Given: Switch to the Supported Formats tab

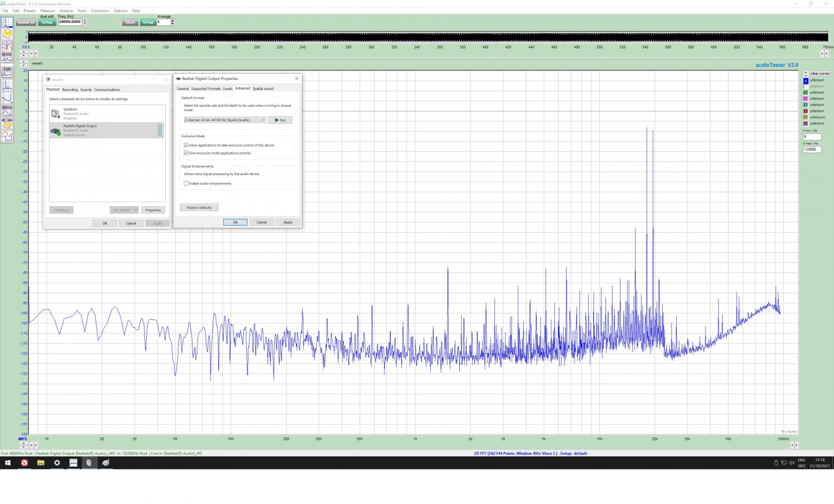Looking at the screenshot, I should [x=206, y=88].
